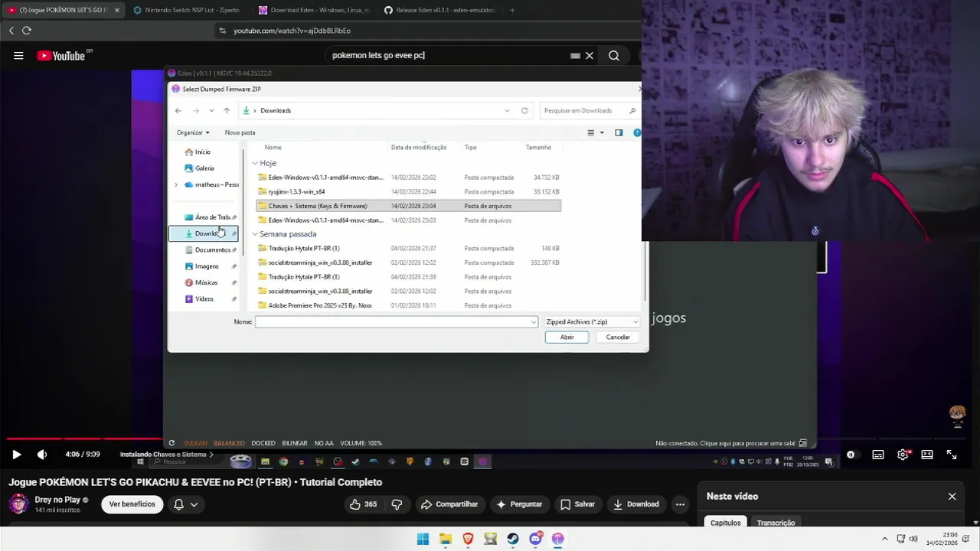Toggle NO AA in the Eden status bar
Viewport: 980px width, 551px height.
[x=324, y=443]
